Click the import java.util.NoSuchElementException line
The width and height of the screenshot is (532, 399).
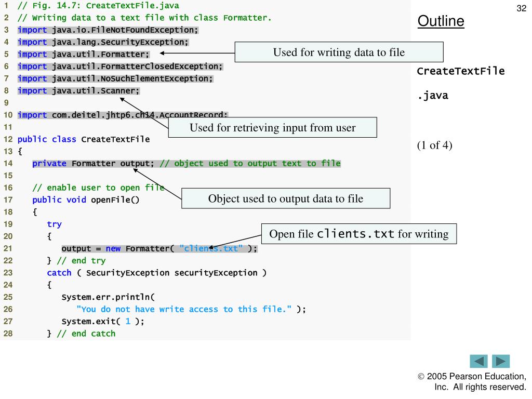115,79
